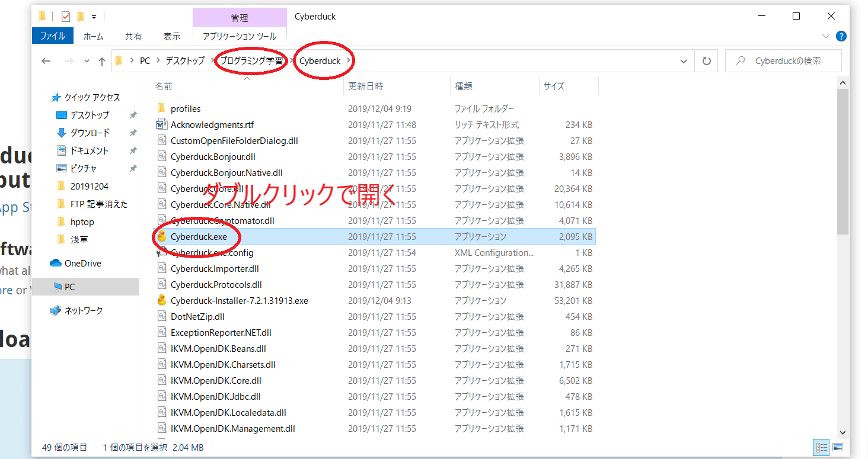Click the help question mark icon

[841, 36]
